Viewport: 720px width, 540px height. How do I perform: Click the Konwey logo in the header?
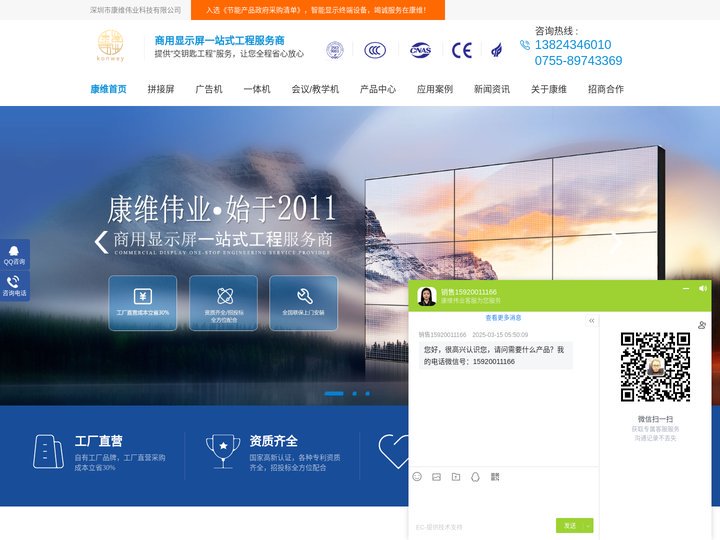click(111, 45)
